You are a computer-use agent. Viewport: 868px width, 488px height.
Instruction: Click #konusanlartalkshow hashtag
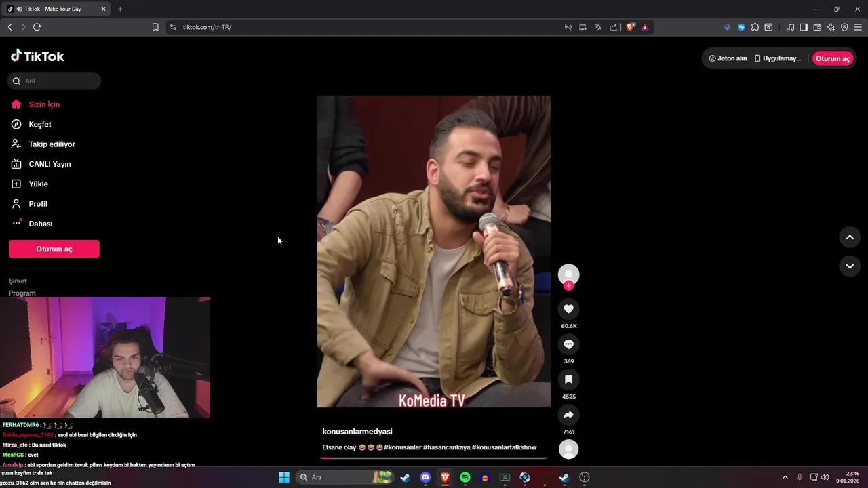click(x=505, y=447)
